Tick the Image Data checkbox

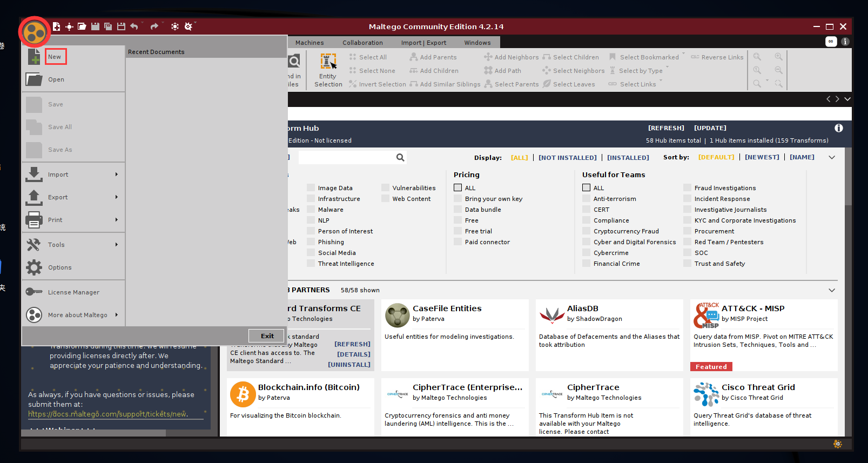tap(311, 187)
